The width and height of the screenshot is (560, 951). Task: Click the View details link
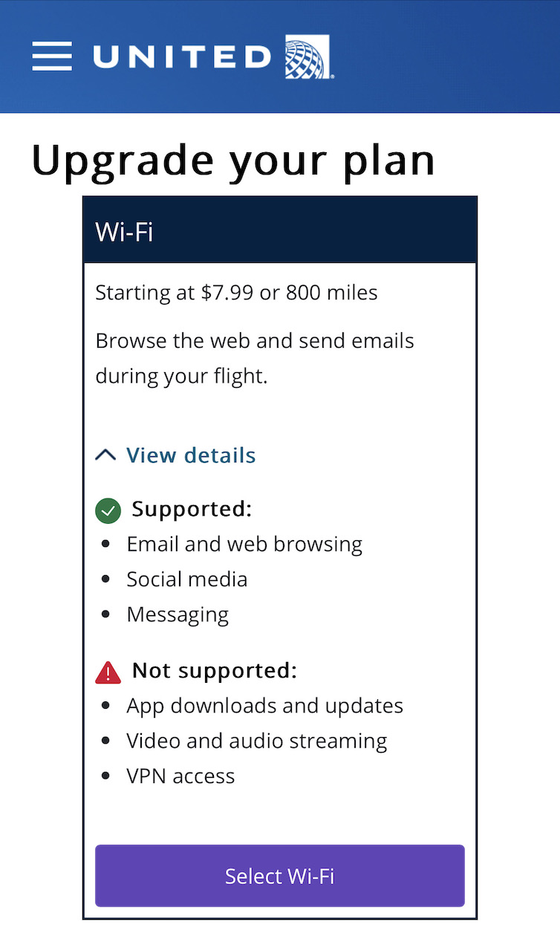pyautogui.click(x=191, y=455)
